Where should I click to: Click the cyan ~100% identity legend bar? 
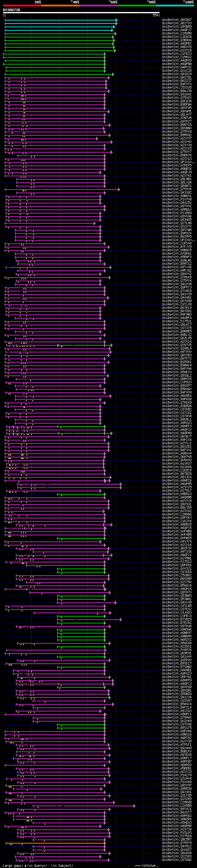pyautogui.click(x=175, y=6)
